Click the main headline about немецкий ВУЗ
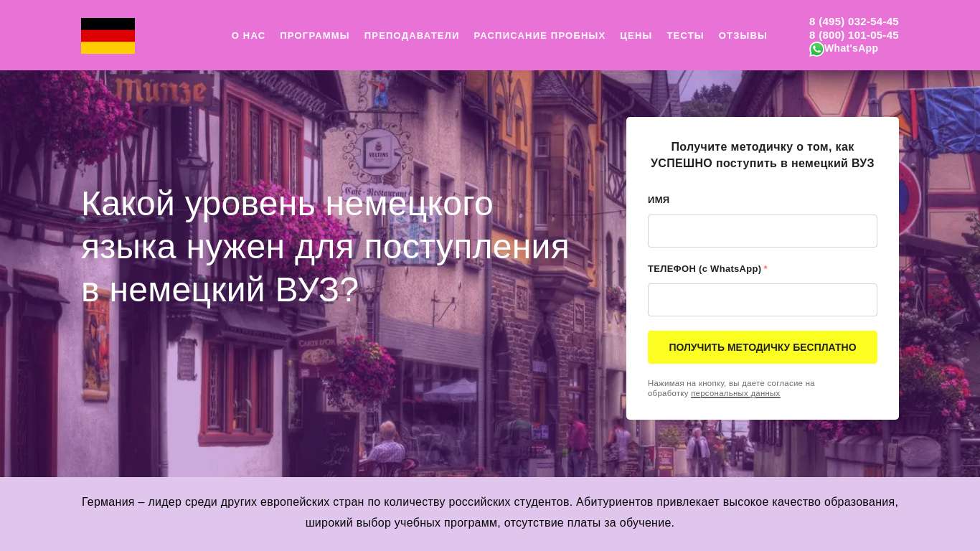The height and width of the screenshot is (551, 980). pyautogui.click(x=325, y=247)
